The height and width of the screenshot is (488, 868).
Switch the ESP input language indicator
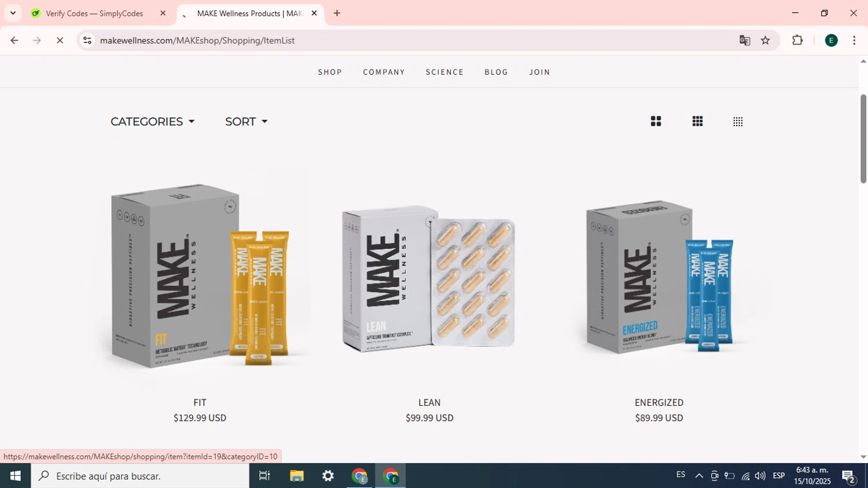(x=779, y=476)
